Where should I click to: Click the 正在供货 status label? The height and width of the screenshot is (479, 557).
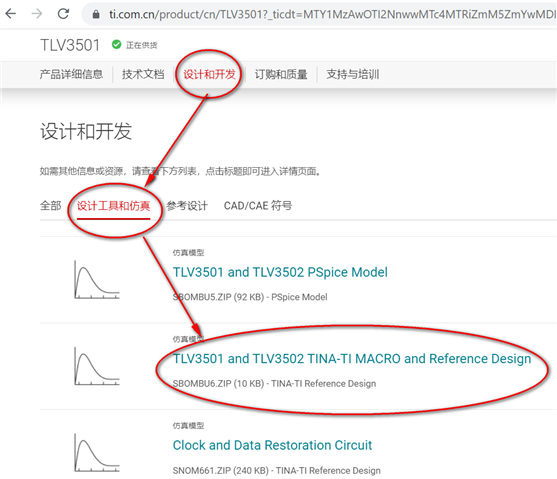tap(141, 45)
